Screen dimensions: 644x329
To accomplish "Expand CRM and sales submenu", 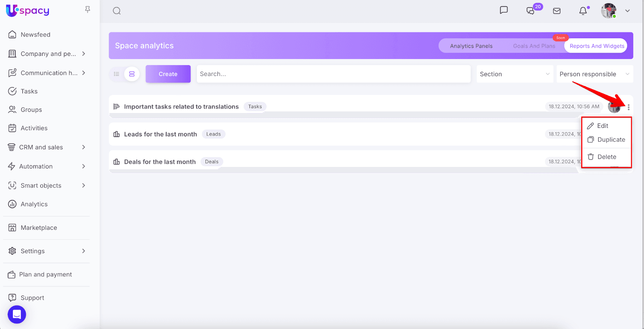I will tap(84, 147).
